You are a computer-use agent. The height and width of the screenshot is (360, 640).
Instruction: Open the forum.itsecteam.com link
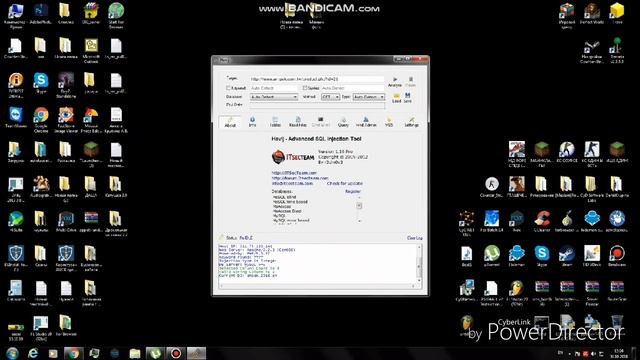300,178
